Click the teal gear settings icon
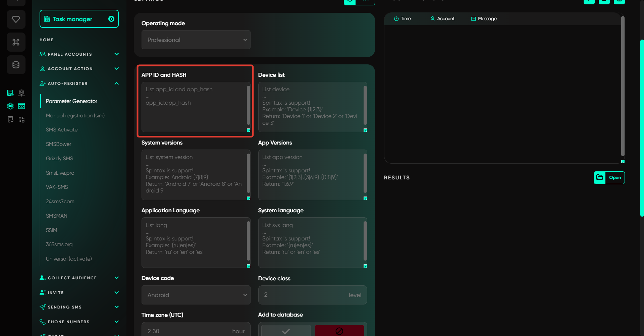The image size is (644, 336). point(10,106)
